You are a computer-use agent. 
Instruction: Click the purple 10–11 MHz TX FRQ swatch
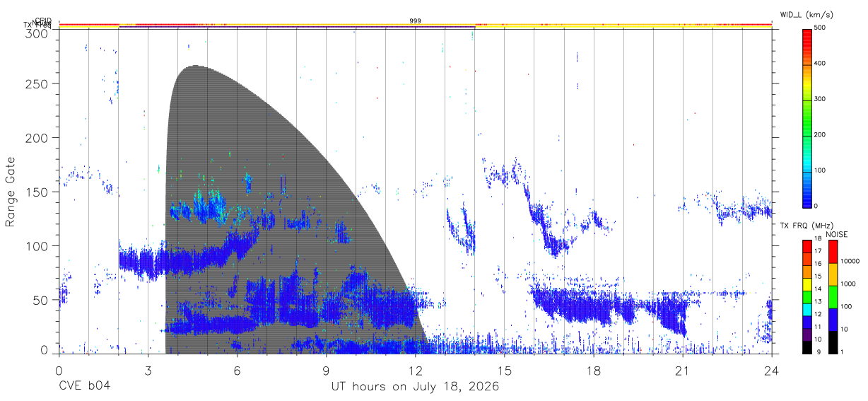tap(807, 334)
